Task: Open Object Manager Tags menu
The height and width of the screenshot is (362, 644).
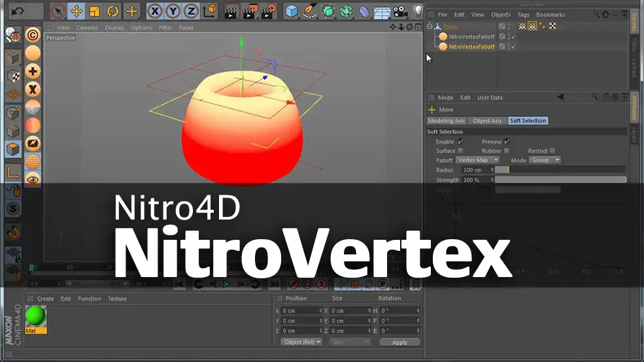Action: (523, 14)
